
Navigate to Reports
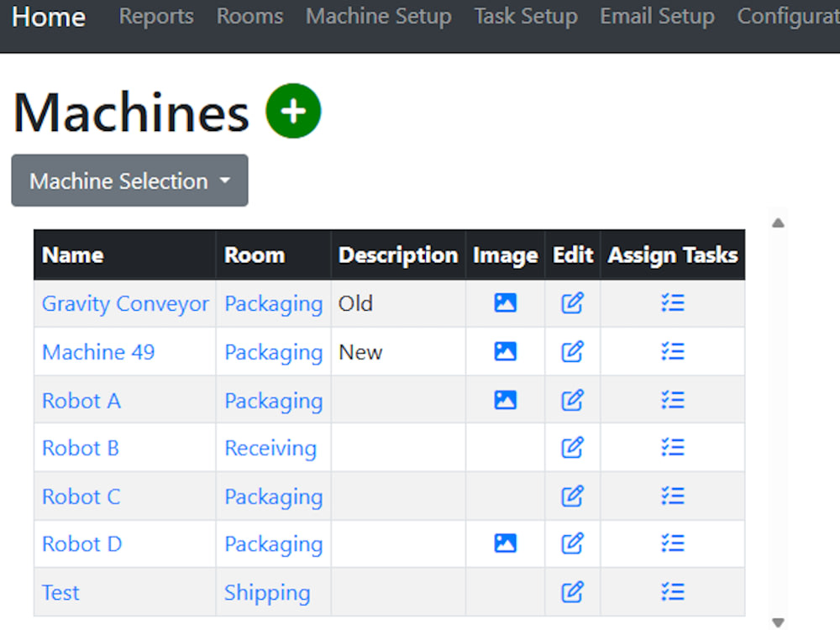click(x=155, y=16)
